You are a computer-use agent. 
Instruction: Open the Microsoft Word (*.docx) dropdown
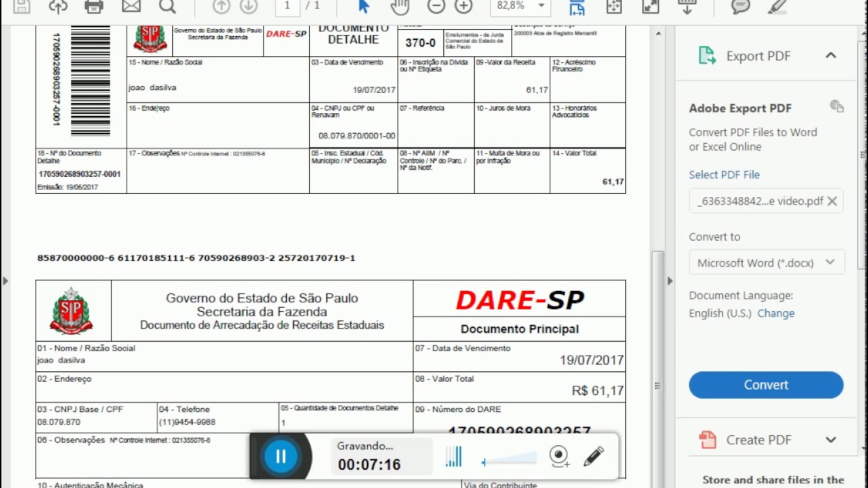point(766,262)
